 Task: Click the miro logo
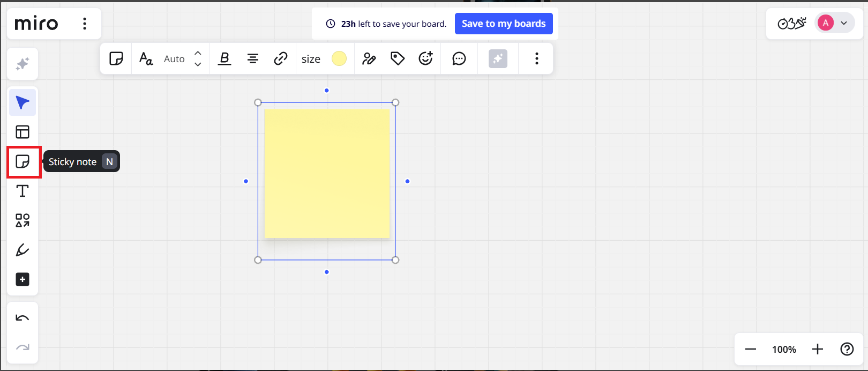36,24
